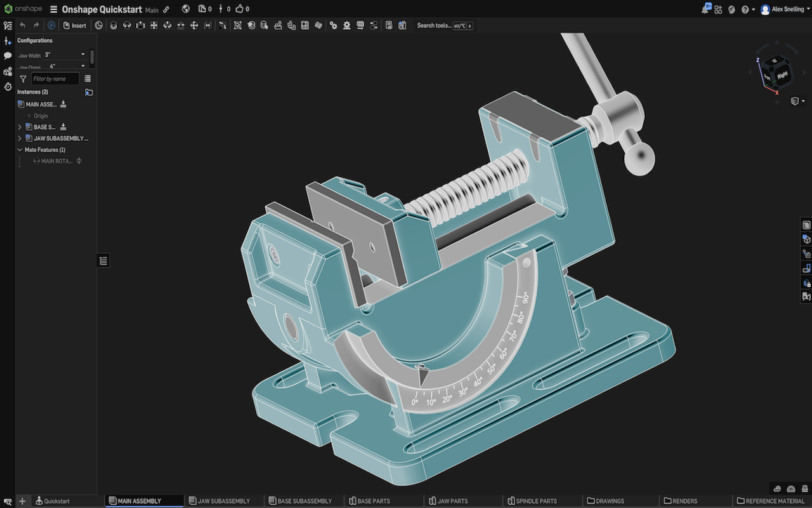Open the Alex Snelling account menu
This screenshot has width=812, height=508.
(785, 10)
